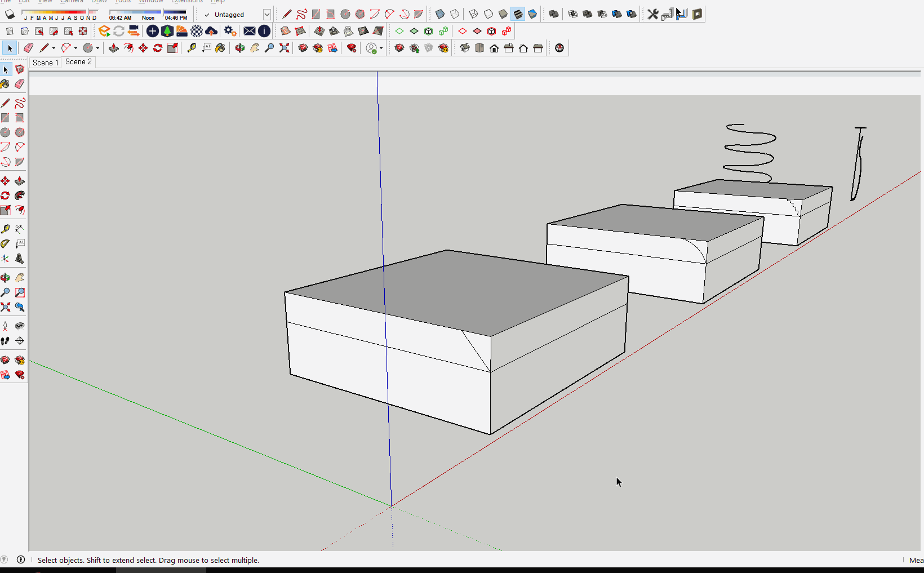This screenshot has height=573, width=924.
Task: Select the Sandbox Stamp tool
Action: (334, 31)
